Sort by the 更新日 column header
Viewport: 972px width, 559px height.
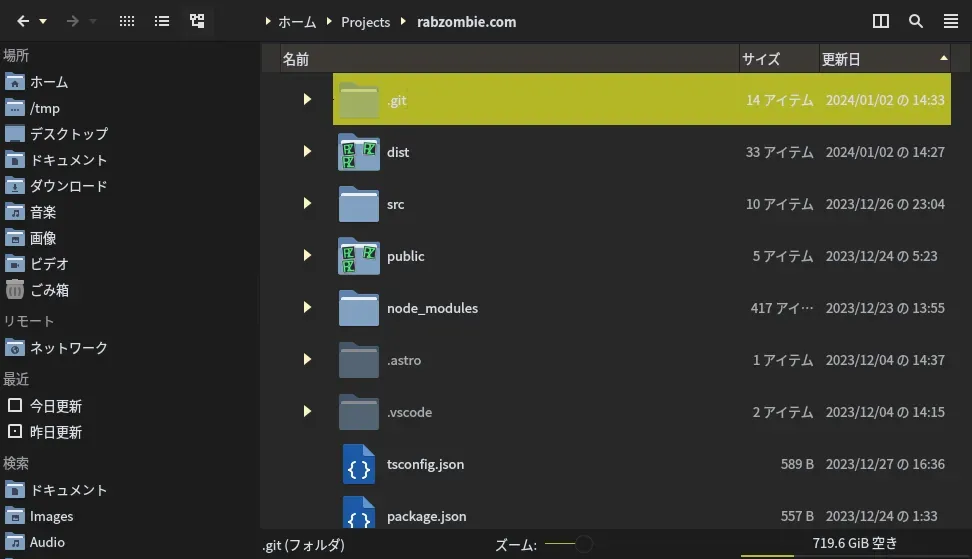pos(841,59)
